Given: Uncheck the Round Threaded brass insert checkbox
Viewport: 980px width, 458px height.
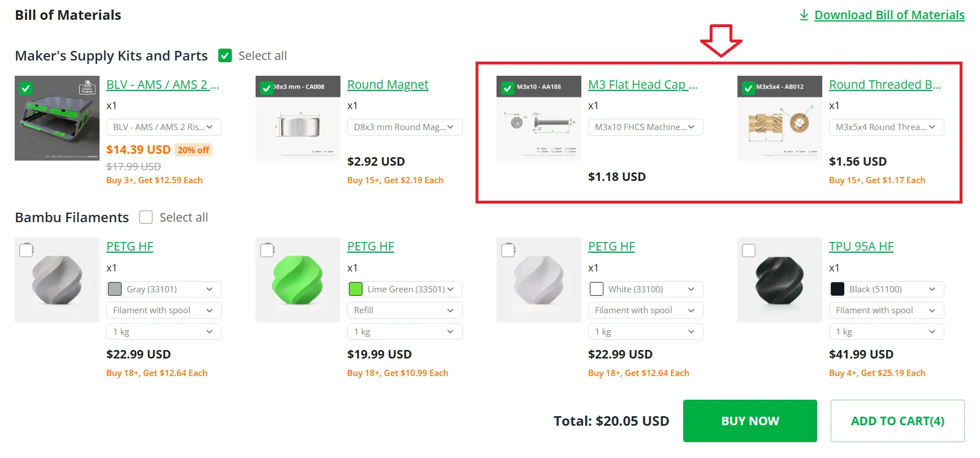Looking at the screenshot, I should tap(749, 88).
